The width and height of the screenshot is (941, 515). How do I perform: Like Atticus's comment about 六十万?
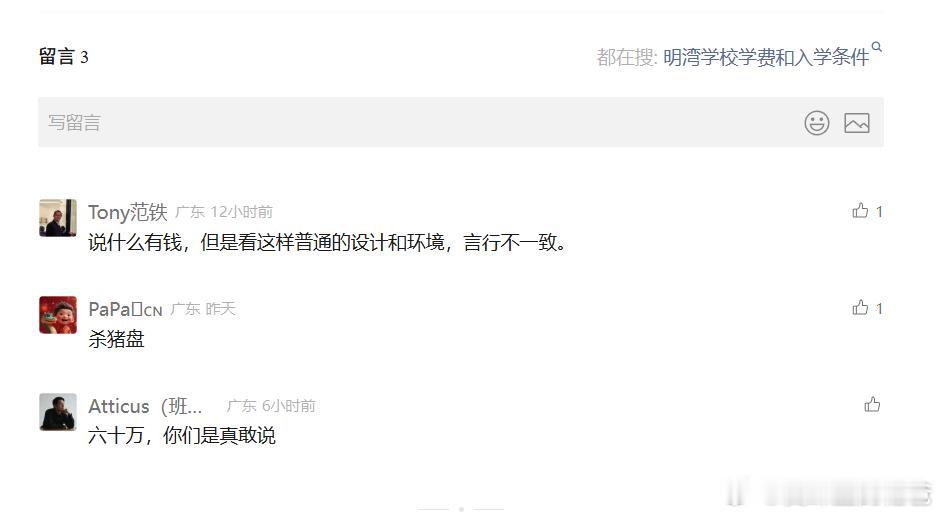(x=872, y=405)
